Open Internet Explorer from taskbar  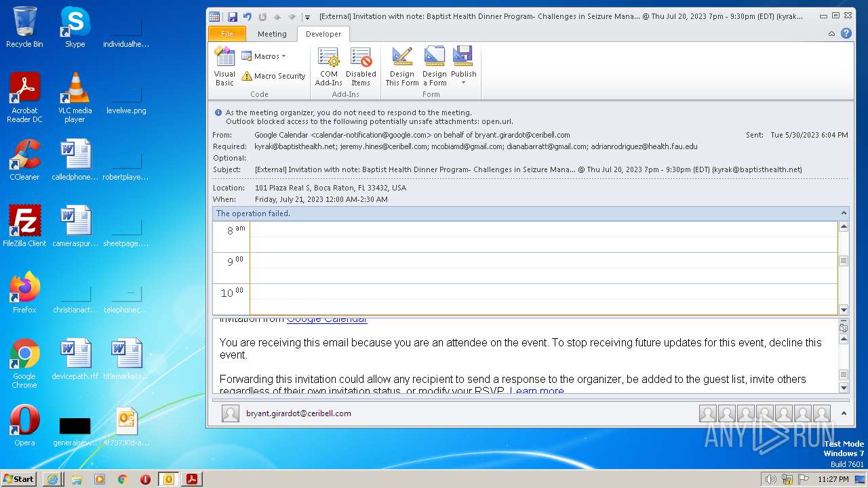(x=52, y=479)
